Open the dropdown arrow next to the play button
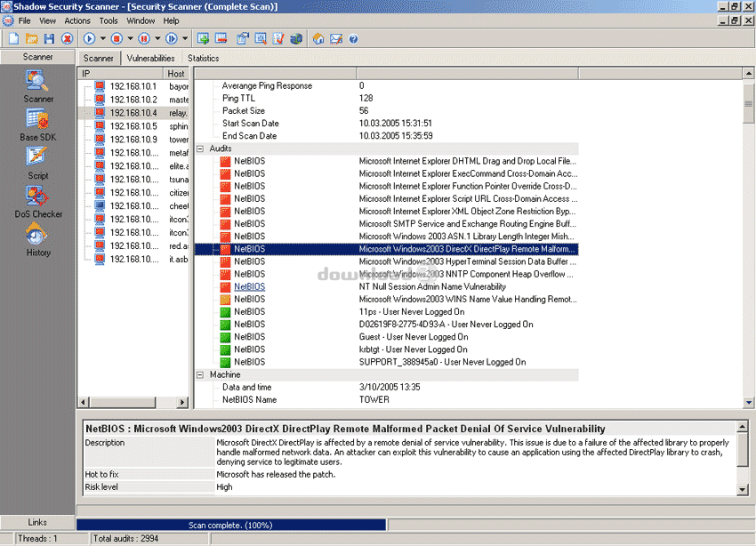Image resolution: width=756 pixels, height=546 pixels. click(102, 38)
